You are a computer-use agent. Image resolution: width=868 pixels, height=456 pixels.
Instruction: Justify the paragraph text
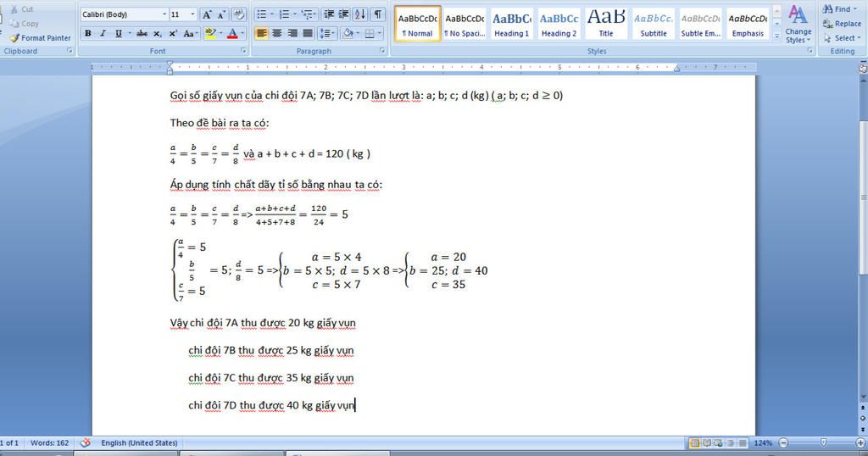click(x=308, y=34)
